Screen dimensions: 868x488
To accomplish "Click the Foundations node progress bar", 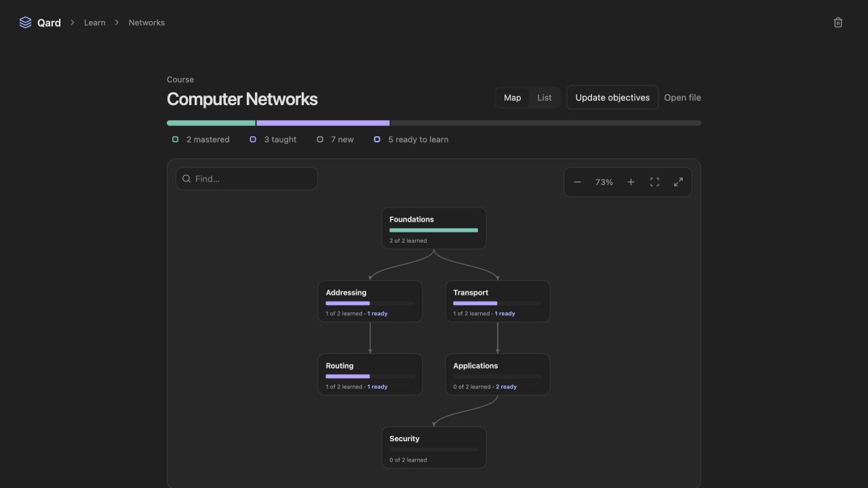I will point(434,230).
